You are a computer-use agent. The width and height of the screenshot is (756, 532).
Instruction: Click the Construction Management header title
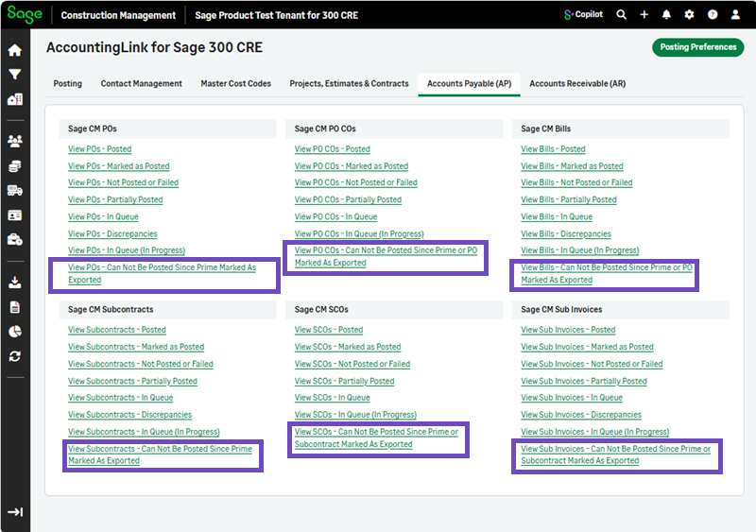[118, 15]
